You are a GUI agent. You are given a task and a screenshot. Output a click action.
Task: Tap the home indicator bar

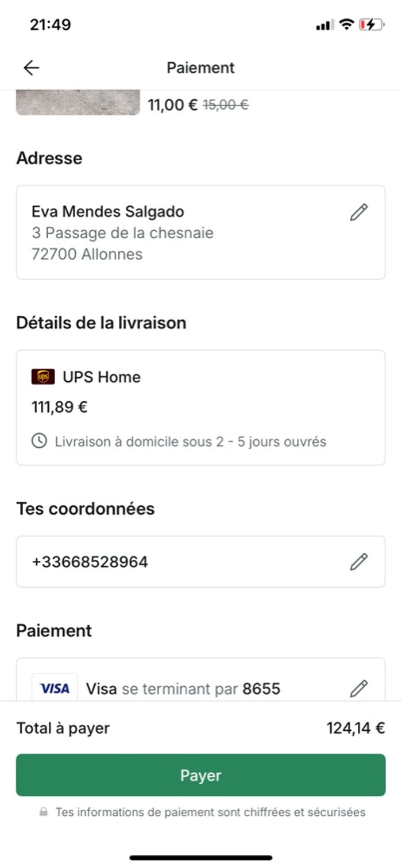point(200,858)
